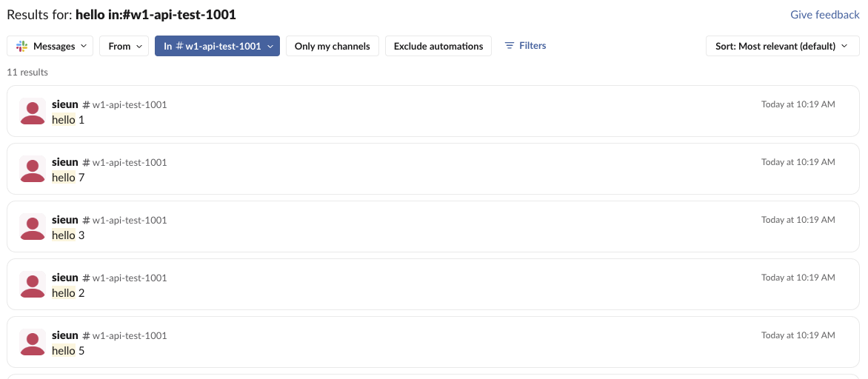Image resolution: width=868 pixels, height=379 pixels.
Task: Click the timestamp on hello 5 message
Action: 798,335
